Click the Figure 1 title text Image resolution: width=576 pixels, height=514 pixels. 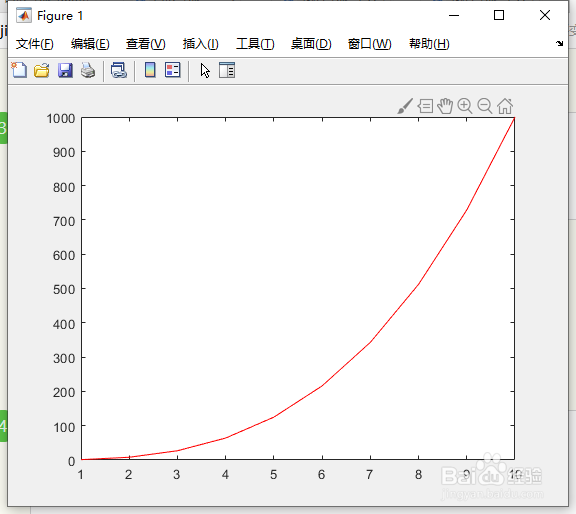(60, 16)
